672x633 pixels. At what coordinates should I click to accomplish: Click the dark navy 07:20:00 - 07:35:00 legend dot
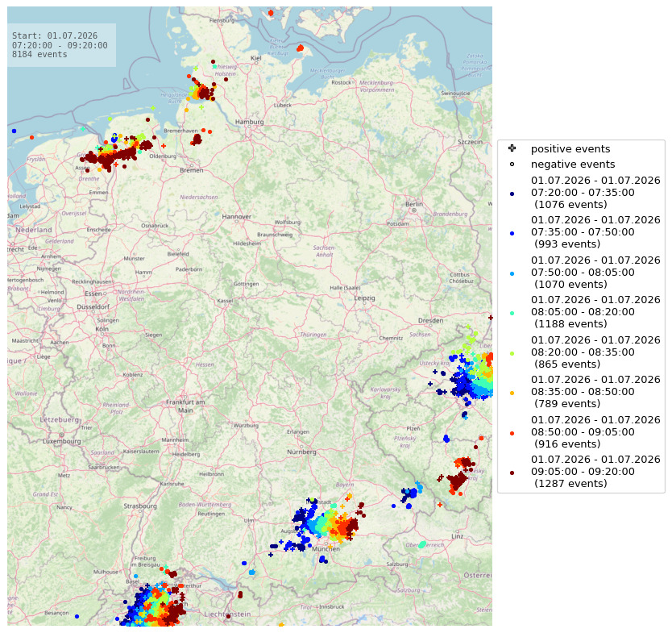(x=512, y=194)
